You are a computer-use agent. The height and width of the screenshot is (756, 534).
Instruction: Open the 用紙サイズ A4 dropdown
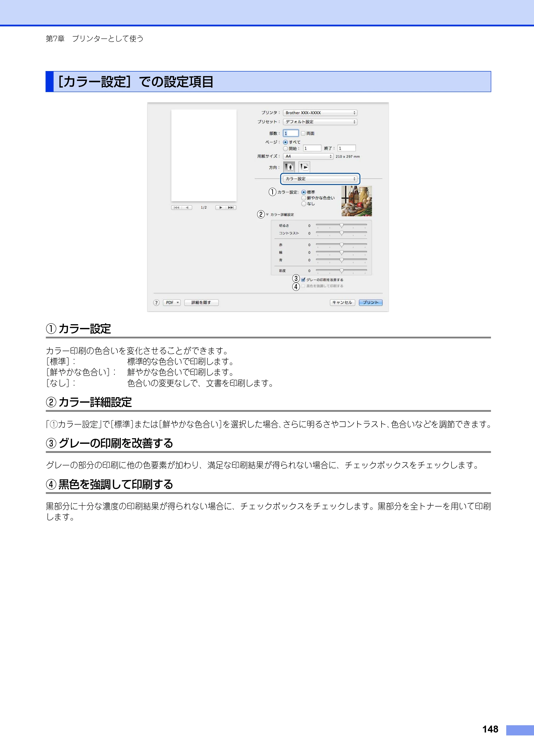(x=308, y=156)
